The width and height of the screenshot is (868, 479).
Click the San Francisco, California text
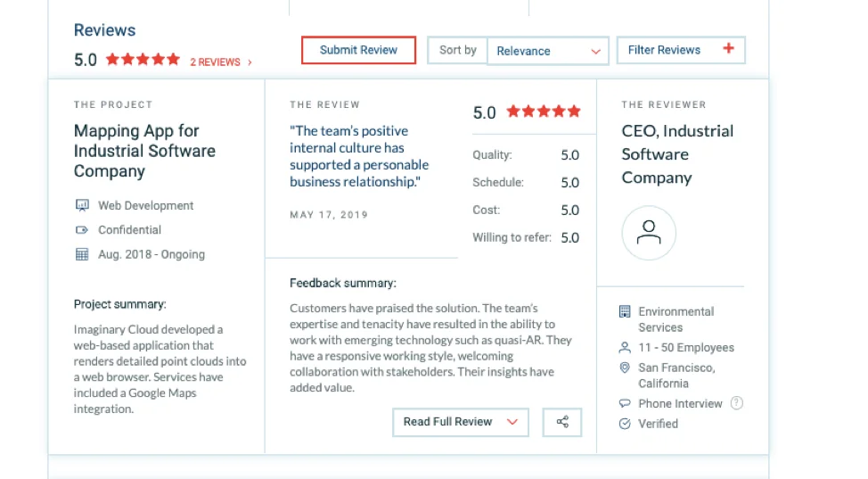pos(676,376)
